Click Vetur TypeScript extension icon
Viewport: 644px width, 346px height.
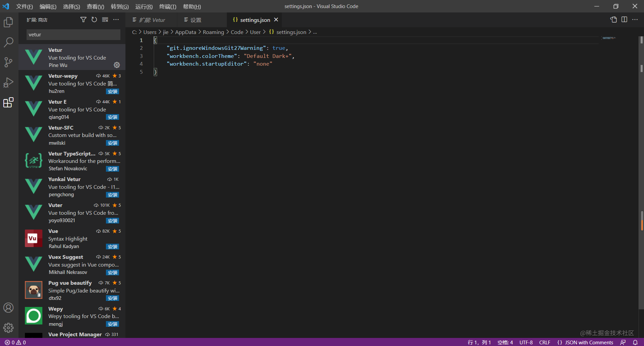34,161
